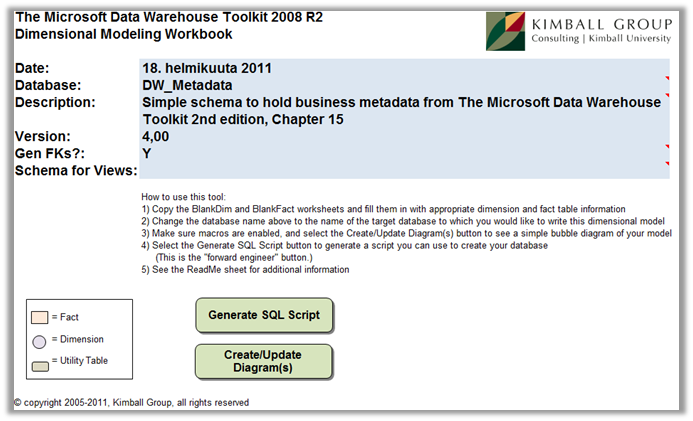The image size is (693, 421).
Task: Click comment marker on Schema for Views row
Action: pyautogui.click(x=667, y=165)
